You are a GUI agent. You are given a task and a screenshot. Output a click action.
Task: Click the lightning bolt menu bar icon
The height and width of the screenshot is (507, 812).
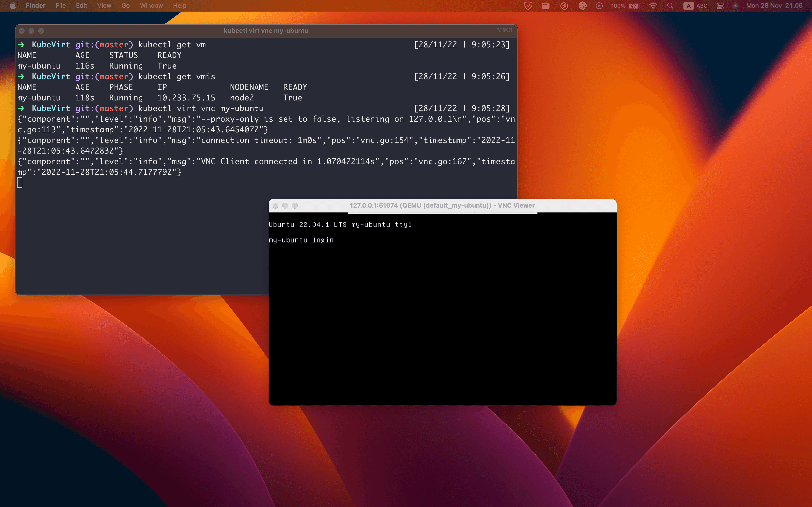(564, 6)
